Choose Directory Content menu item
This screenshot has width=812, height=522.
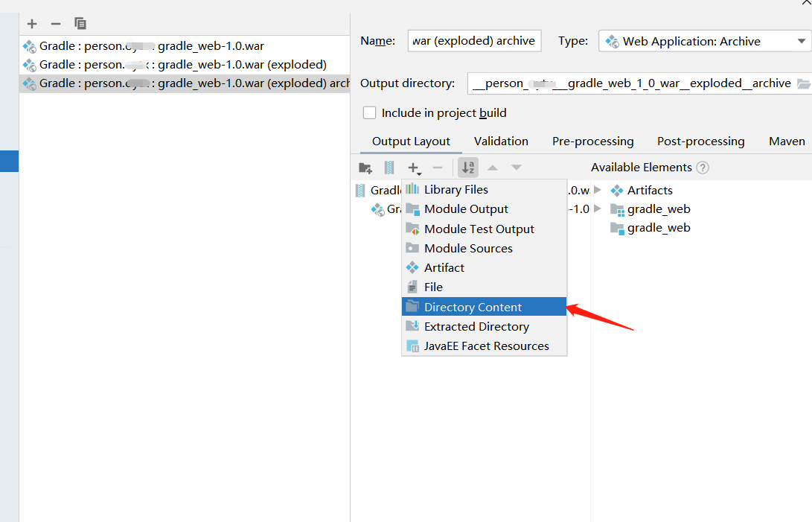tap(485, 307)
